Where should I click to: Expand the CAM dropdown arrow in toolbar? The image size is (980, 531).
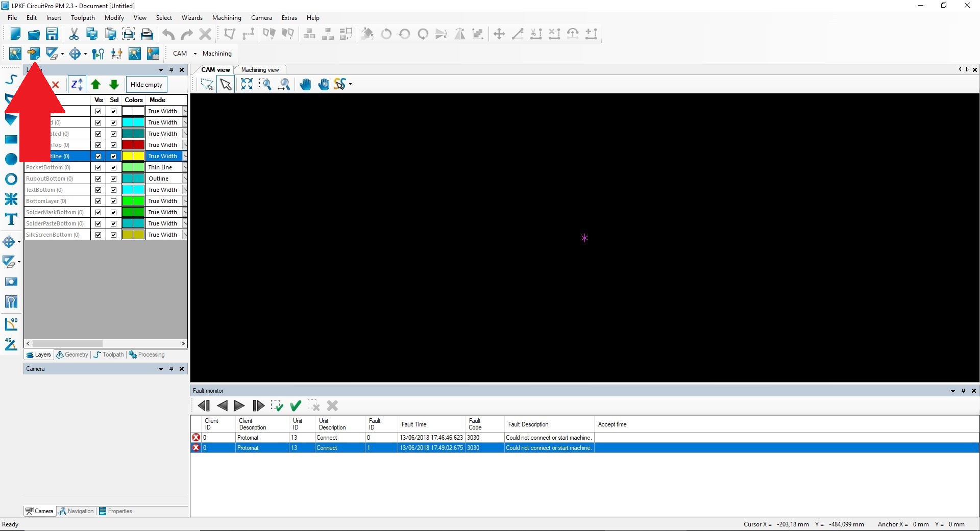195,54
